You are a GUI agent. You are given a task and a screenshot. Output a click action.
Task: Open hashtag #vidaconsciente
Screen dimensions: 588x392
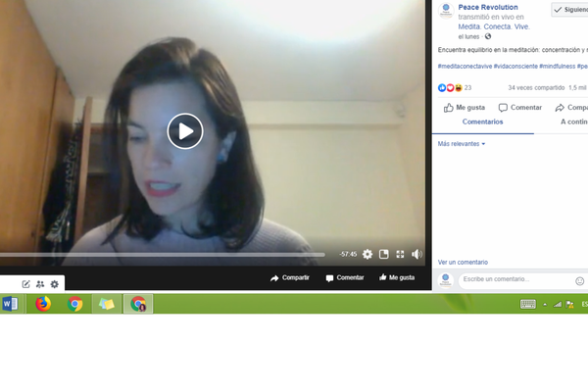[515, 67]
